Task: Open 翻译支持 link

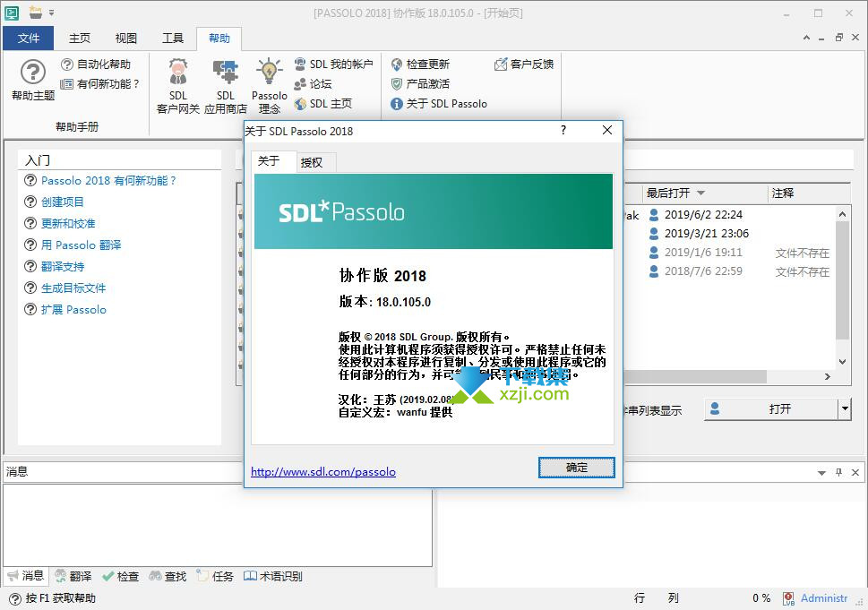Action: point(63,266)
